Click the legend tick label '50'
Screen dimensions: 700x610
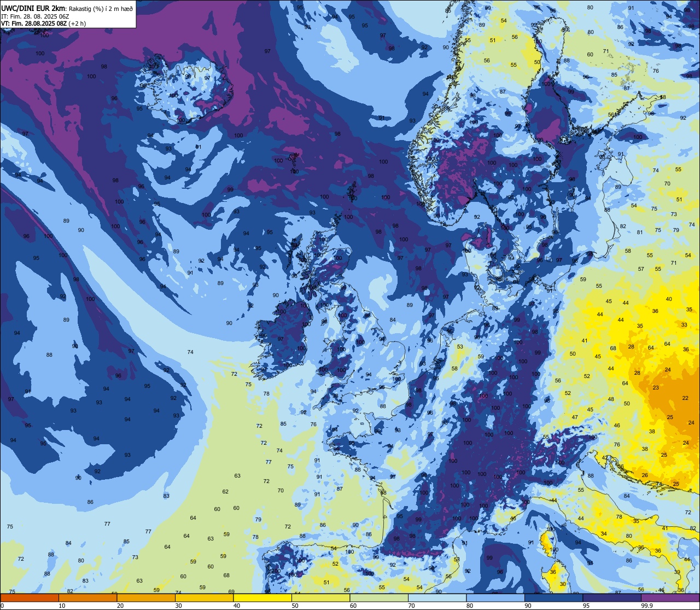coord(295,606)
